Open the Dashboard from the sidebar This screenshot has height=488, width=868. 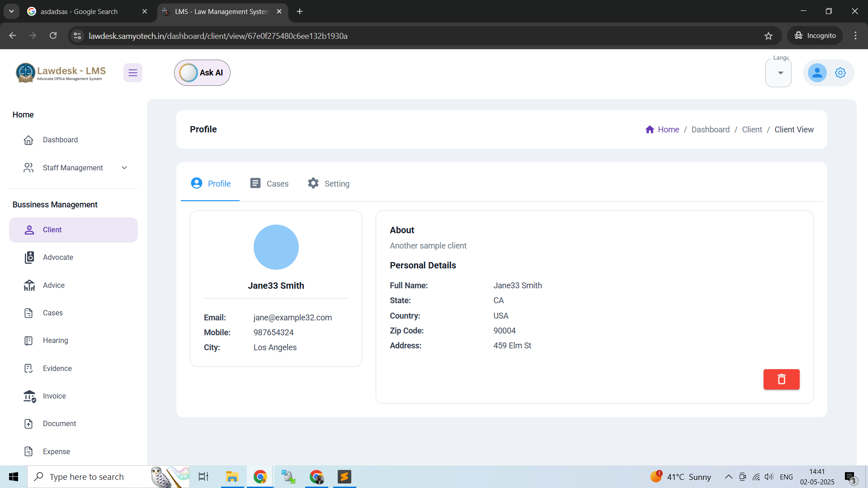click(x=60, y=140)
